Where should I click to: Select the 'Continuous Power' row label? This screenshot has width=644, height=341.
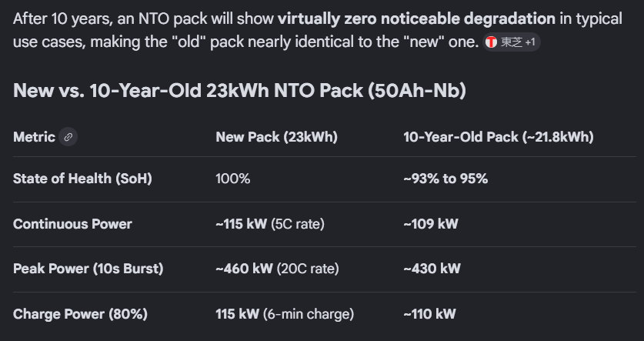point(72,224)
